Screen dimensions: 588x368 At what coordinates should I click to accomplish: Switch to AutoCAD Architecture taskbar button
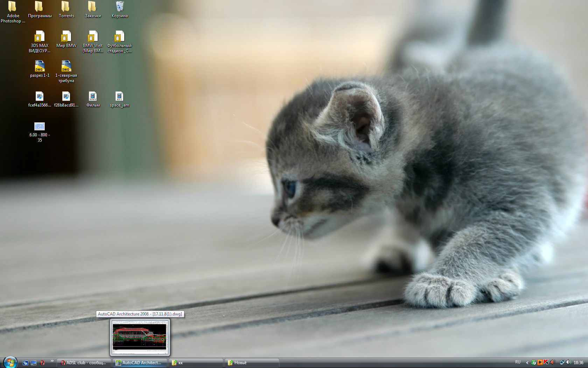point(140,363)
